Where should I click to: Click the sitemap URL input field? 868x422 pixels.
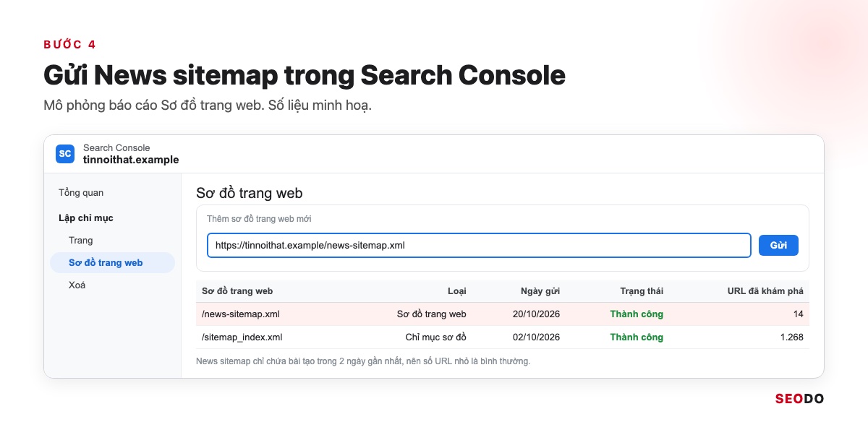pyautogui.click(x=479, y=245)
